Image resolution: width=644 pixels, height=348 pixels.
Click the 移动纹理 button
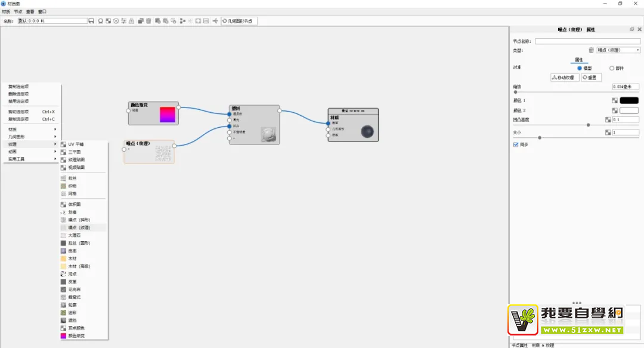tap(564, 78)
